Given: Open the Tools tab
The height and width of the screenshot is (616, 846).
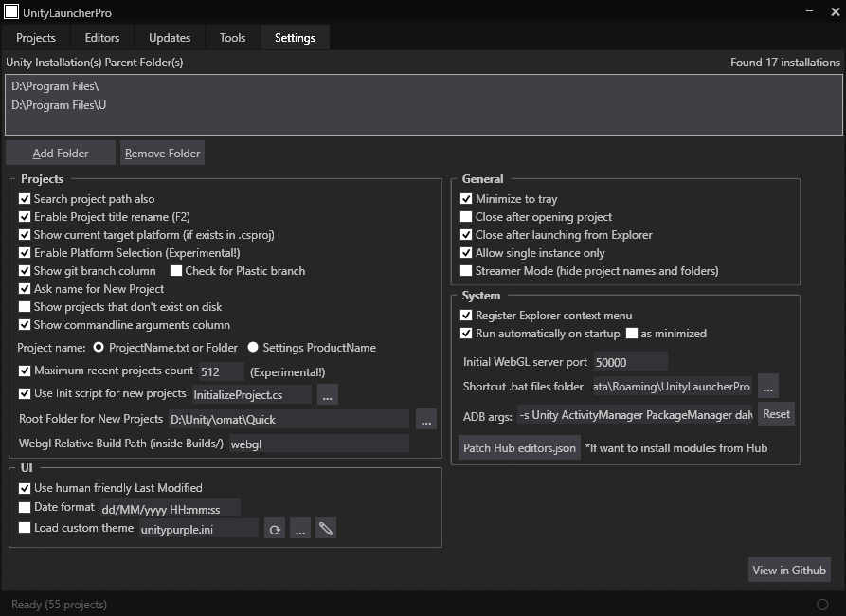Looking at the screenshot, I should (232, 37).
